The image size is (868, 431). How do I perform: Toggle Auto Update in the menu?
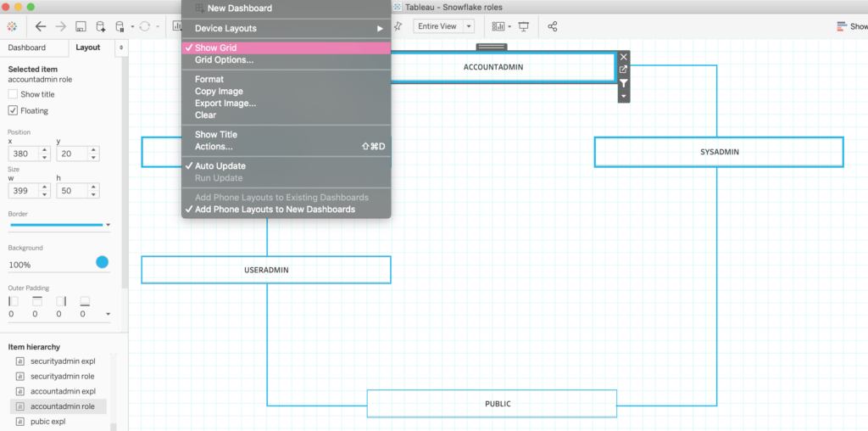(220, 166)
